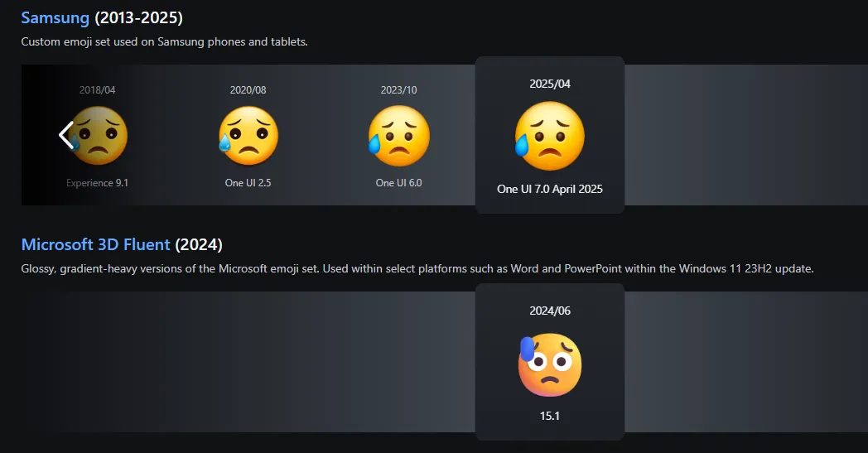Click the 2020/08 date label
The width and height of the screenshot is (868, 453).
248,89
